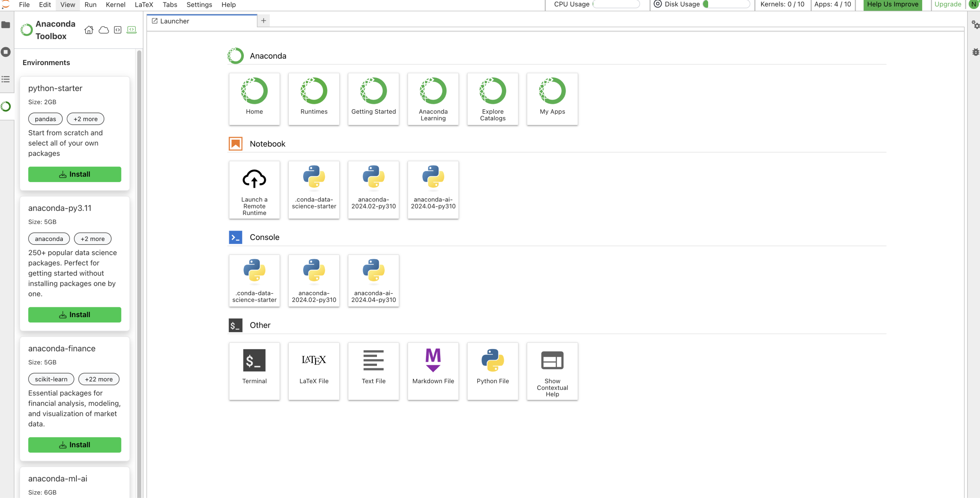
Task: Open running kernels sidebar icon
Action: (6, 52)
